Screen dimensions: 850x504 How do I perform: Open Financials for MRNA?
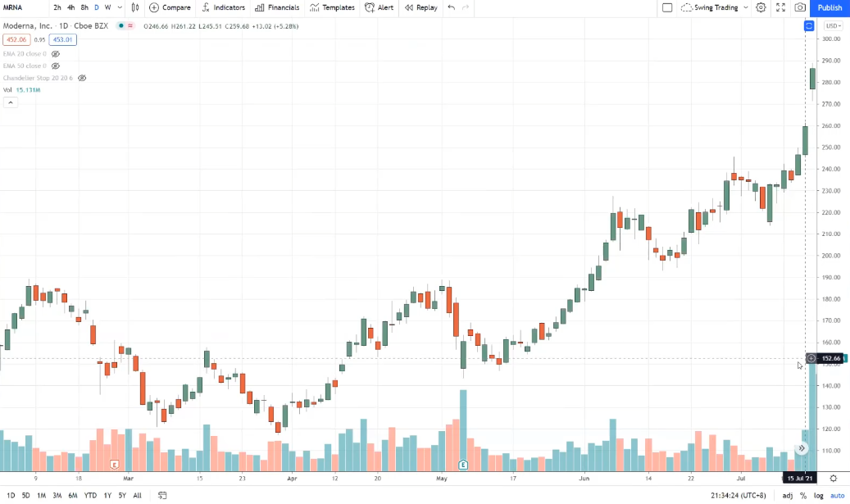(x=277, y=7)
